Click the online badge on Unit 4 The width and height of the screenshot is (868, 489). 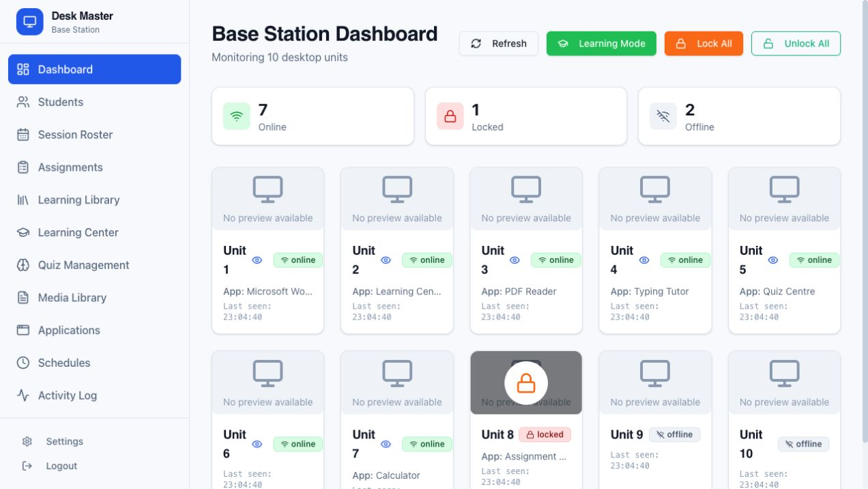(685, 260)
